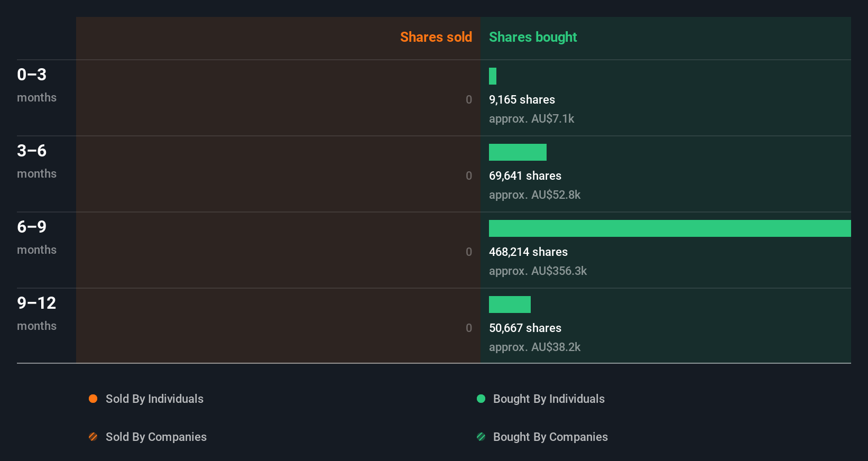Click the 9,165 shares value
Viewport: 868px width, 461px height.
tap(522, 100)
